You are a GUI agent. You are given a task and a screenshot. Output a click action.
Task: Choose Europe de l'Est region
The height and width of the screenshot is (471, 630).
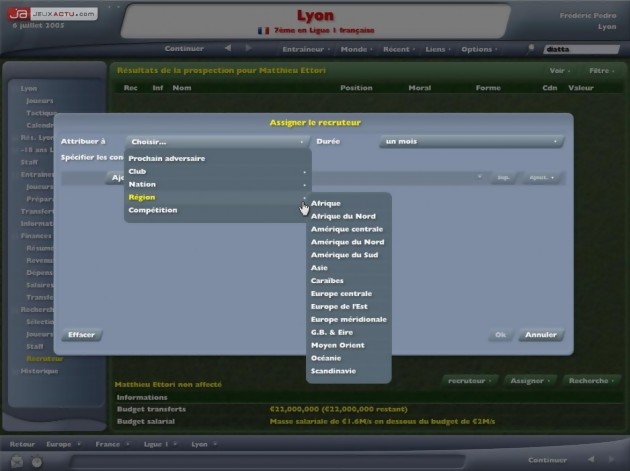[x=339, y=306]
